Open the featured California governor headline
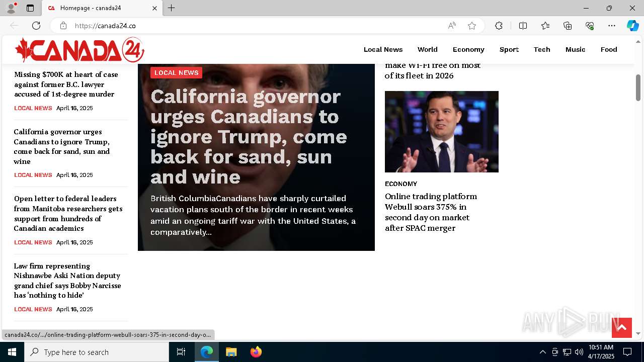644x362 pixels. coord(249,136)
